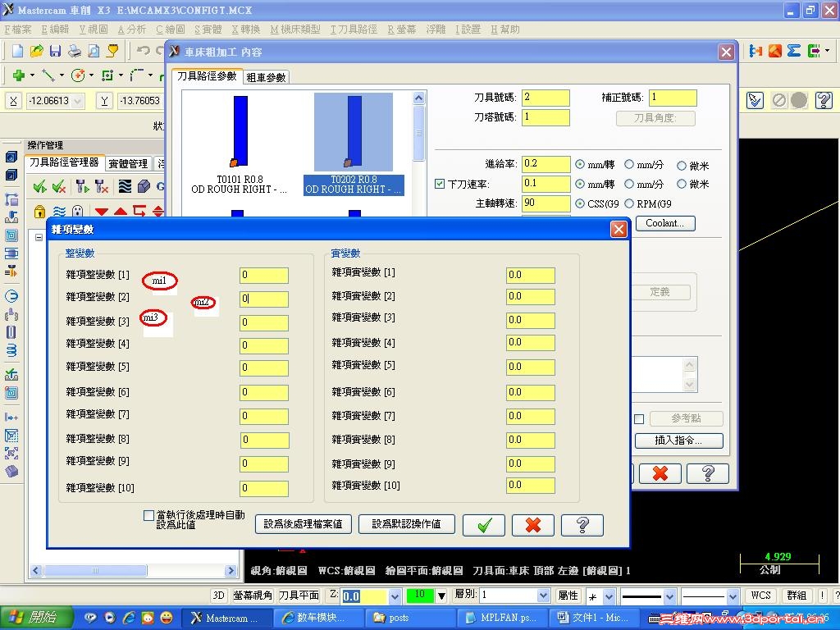Select mm/分 radio for 進給率
Screen dimensions: 840x630
coord(629,164)
